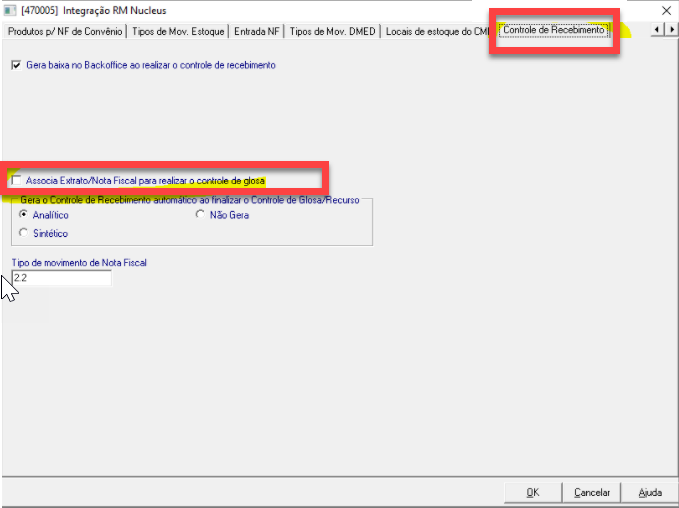Screen dimensions: 679x508
Task: Choose the Não Gera radio option
Action: click(x=200, y=214)
